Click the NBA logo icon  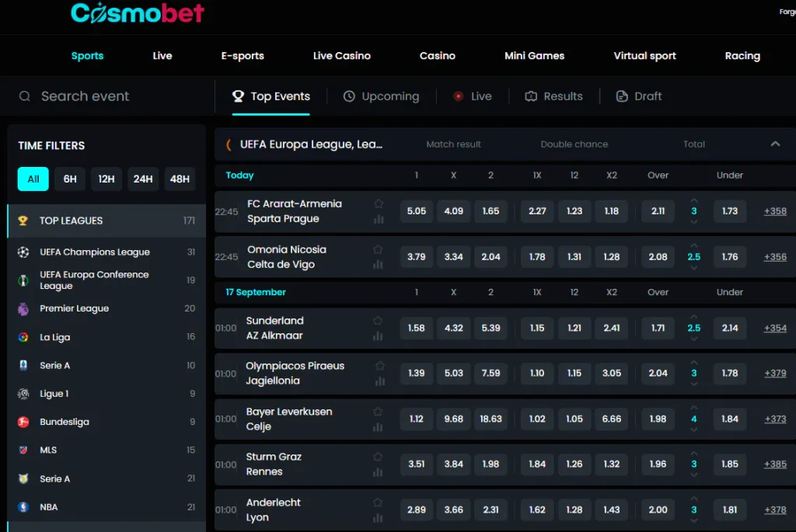pyautogui.click(x=23, y=506)
